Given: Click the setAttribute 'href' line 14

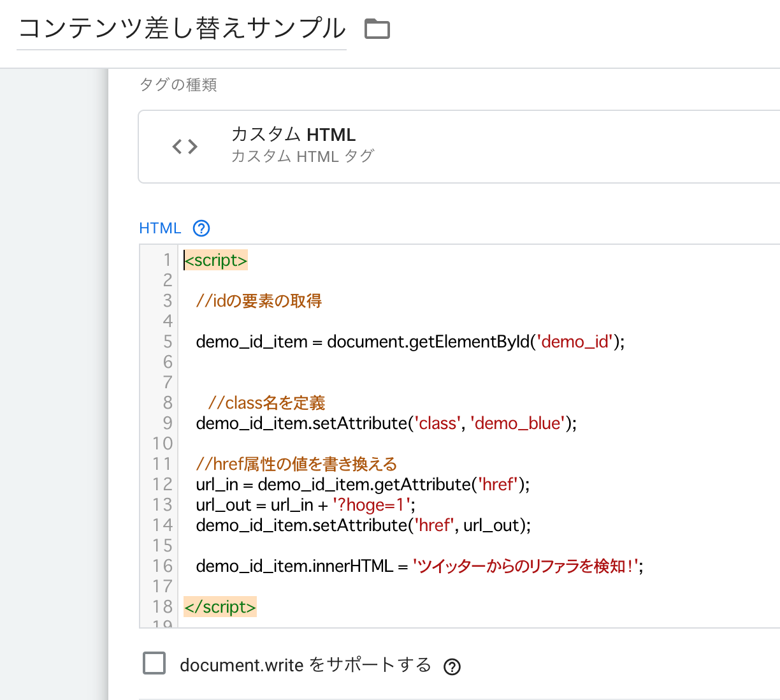Looking at the screenshot, I should [363, 525].
